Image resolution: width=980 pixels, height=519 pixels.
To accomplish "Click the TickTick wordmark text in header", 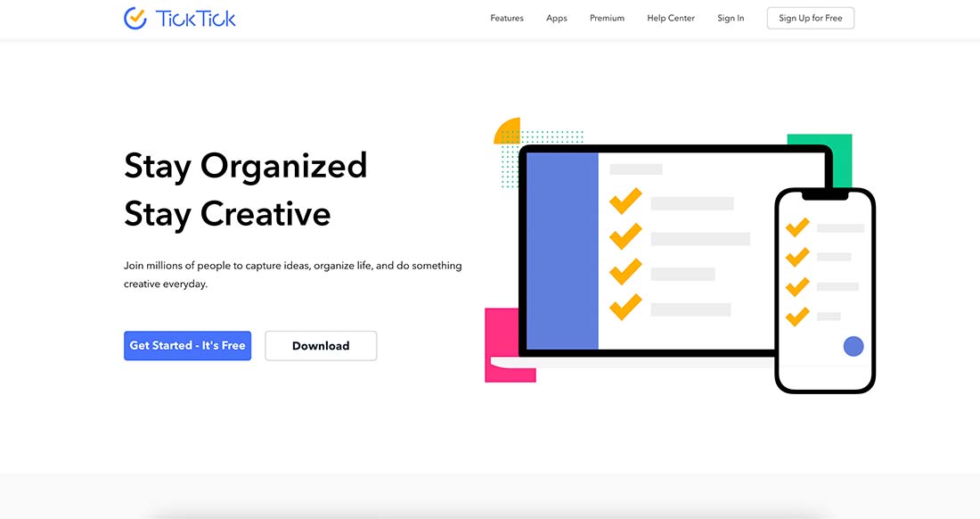I will click(x=196, y=18).
